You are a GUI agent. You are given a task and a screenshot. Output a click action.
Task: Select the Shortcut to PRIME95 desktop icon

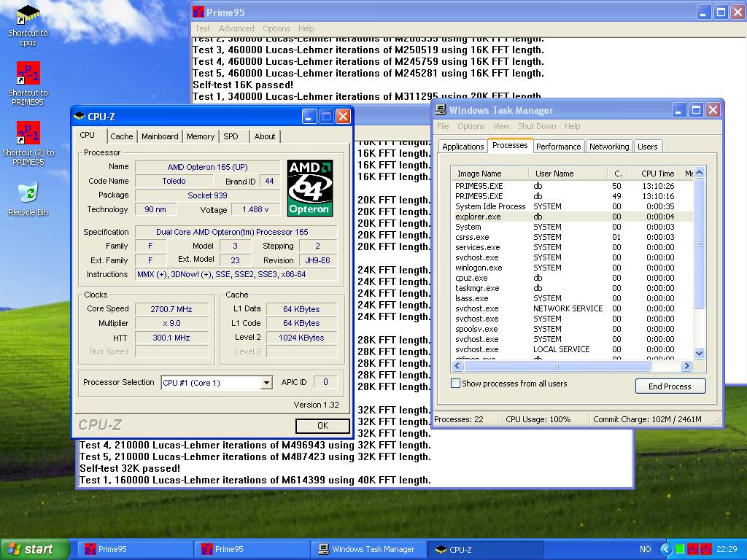pyautogui.click(x=28, y=84)
